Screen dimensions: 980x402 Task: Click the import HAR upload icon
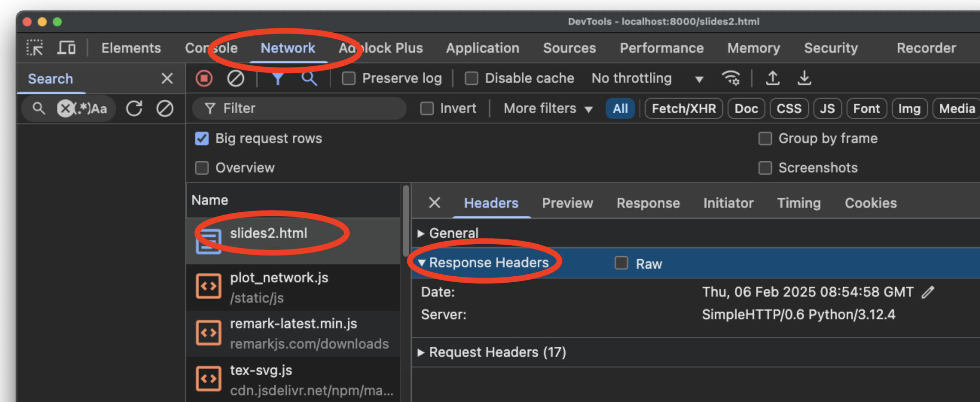[x=772, y=78]
